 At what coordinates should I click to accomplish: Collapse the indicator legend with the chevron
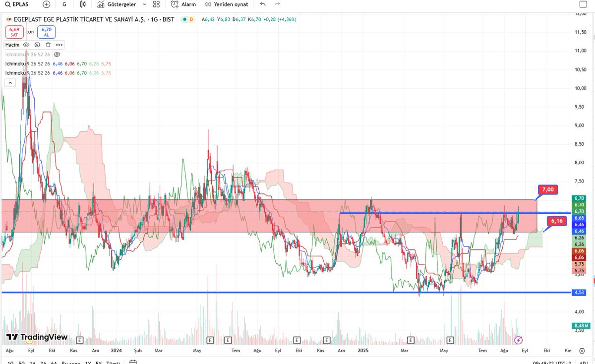pyautogui.click(x=9, y=83)
